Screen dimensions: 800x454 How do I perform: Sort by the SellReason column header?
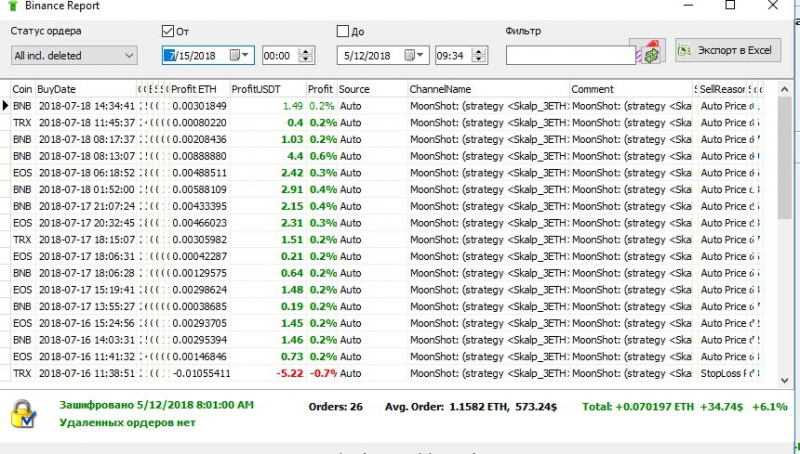[721, 89]
